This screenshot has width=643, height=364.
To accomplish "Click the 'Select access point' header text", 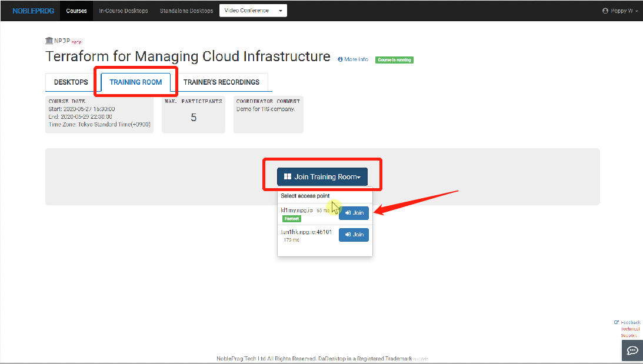I will point(305,196).
